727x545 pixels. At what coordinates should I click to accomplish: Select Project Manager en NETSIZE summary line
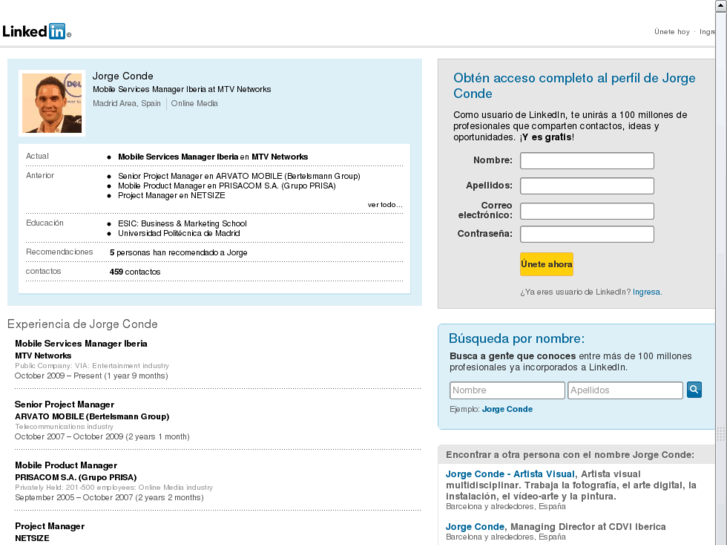[172, 196]
